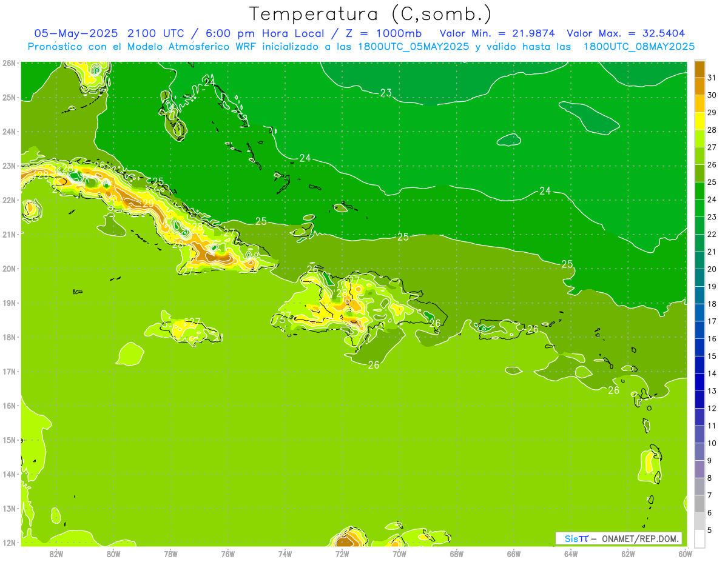This screenshot has height=562, width=728.
Task: Click the '82W' longitude axis label
Action: point(56,554)
